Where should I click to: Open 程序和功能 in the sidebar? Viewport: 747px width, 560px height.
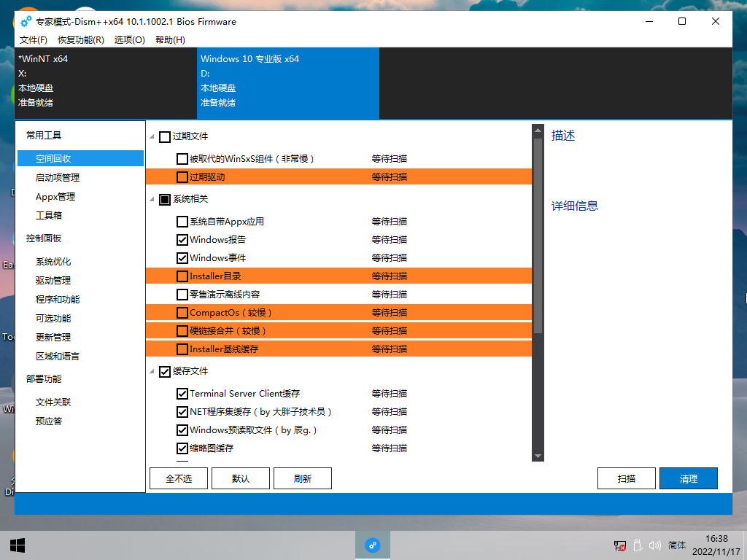pos(58,300)
